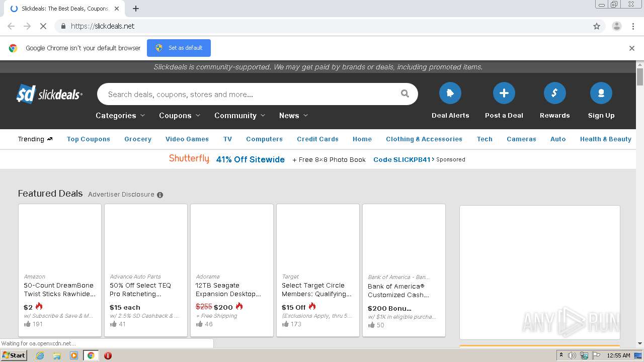Show hidden system tray icons
This screenshot has height=362, width=644.
(561, 355)
